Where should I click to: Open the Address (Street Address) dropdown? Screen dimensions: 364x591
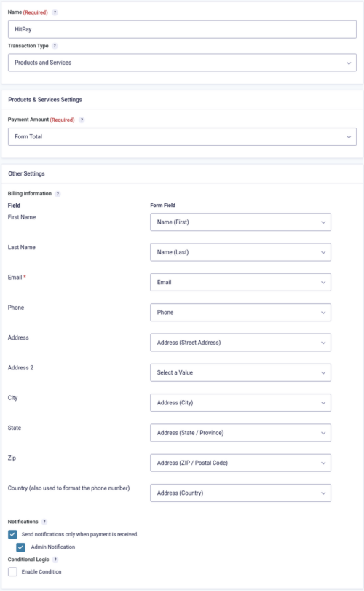tap(240, 343)
